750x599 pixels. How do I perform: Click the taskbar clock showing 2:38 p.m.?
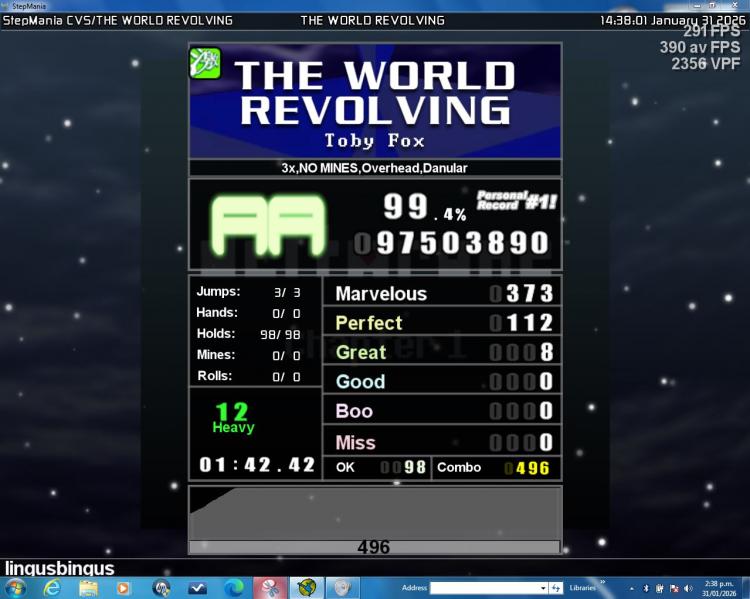[x=719, y=588]
